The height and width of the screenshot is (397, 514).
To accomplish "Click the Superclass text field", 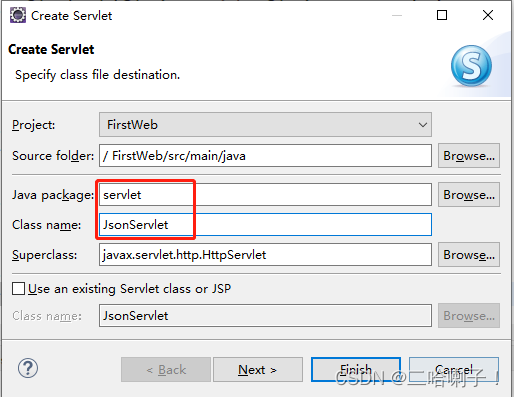I will (265, 255).
